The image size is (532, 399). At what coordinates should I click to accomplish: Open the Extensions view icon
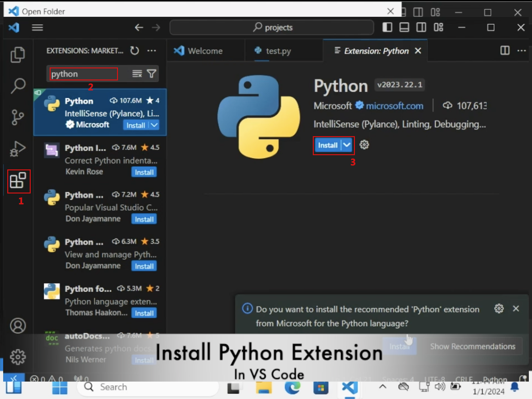pyautogui.click(x=18, y=180)
